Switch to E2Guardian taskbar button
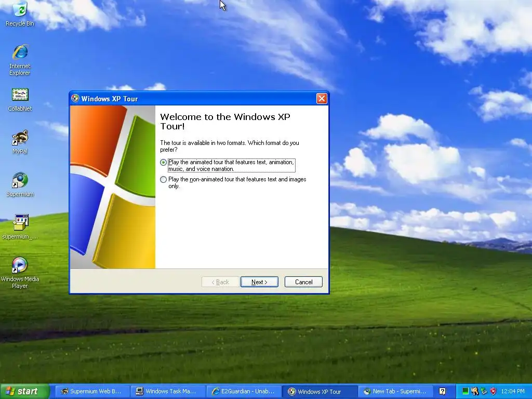 [x=244, y=392]
